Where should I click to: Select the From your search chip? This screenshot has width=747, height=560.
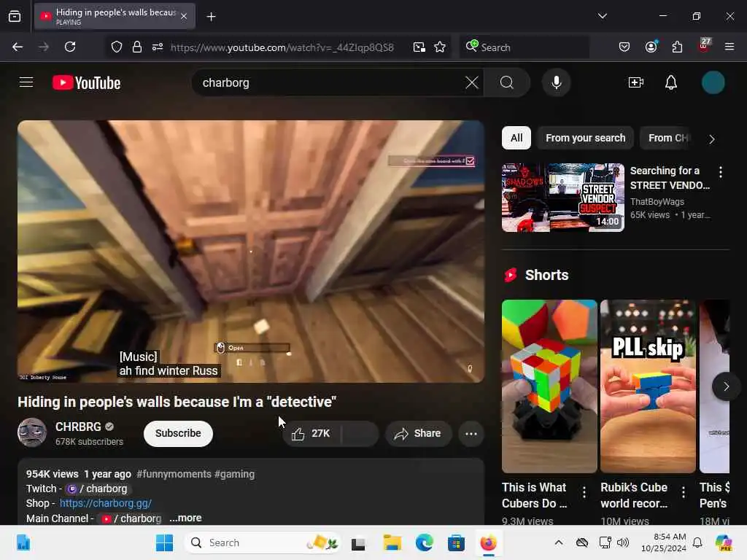point(585,138)
